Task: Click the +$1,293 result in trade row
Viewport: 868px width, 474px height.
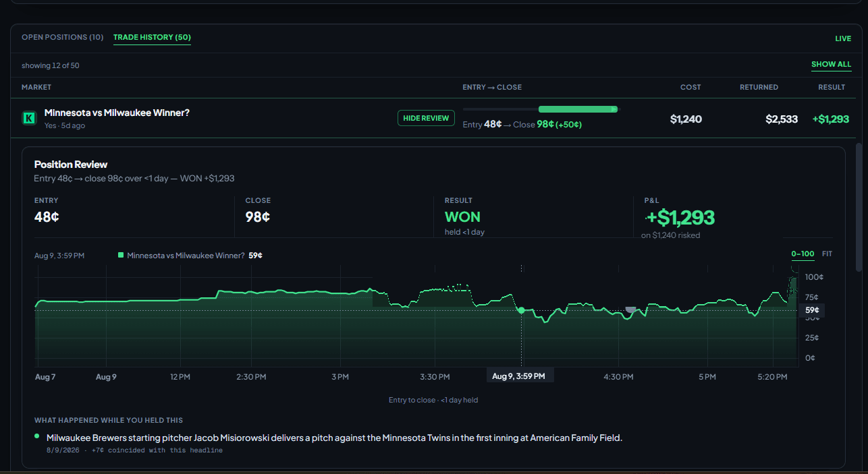Action: pyautogui.click(x=830, y=119)
